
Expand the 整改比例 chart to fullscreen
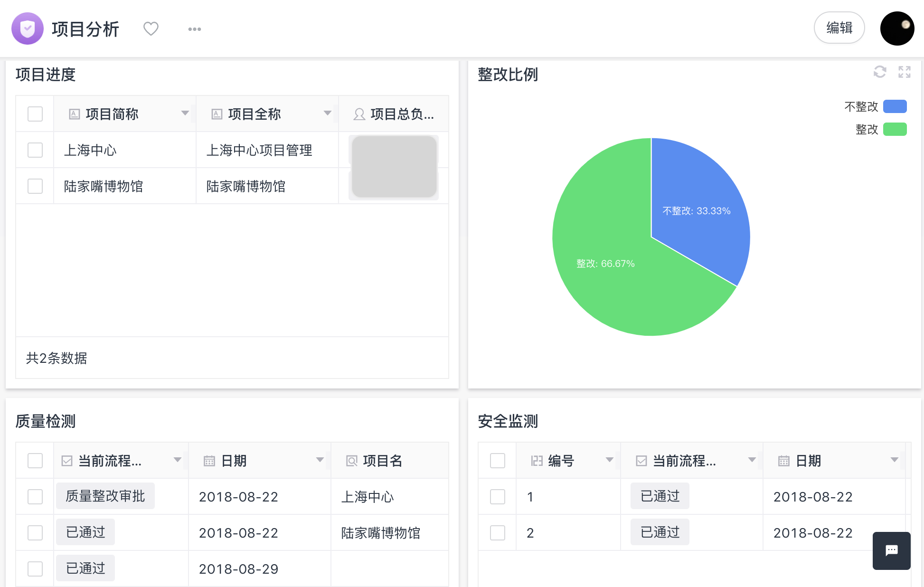(x=905, y=72)
